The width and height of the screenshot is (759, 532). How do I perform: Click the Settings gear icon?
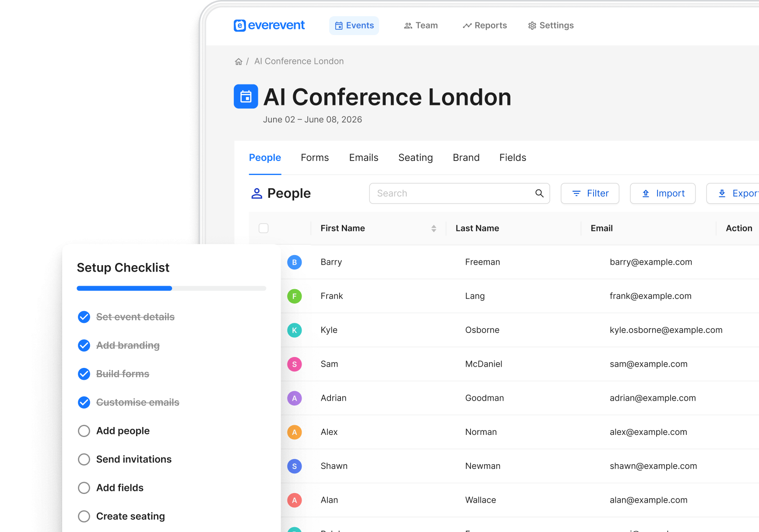(x=532, y=25)
